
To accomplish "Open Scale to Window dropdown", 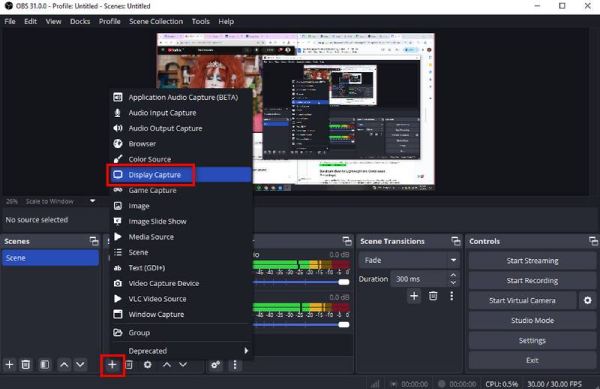I will [x=93, y=201].
